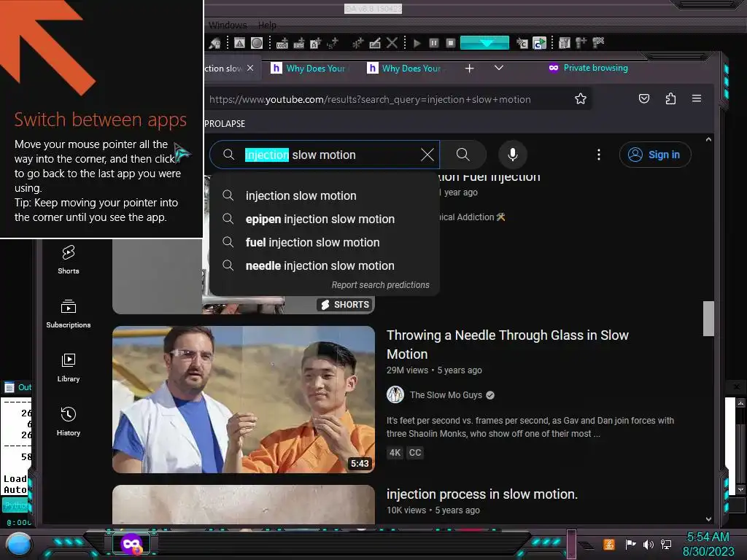This screenshot has height=560, width=747.
Task: Click the pseudocode 'C' icon with arrow
Action: [522, 43]
